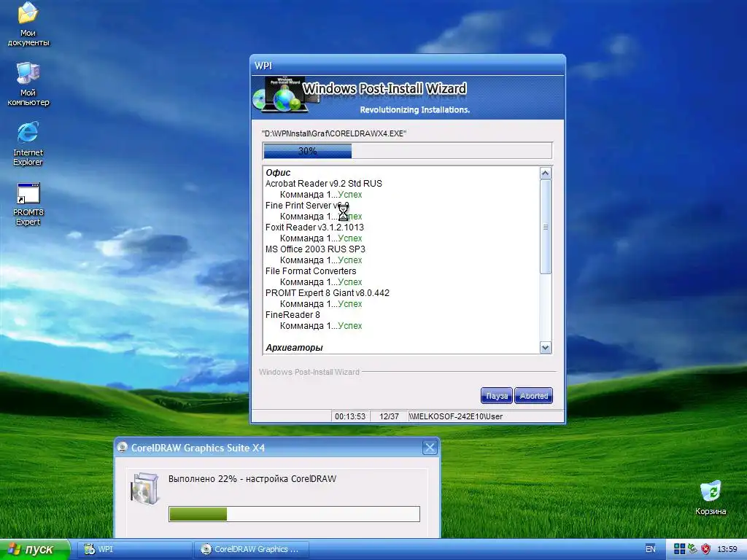Select the Foxit Reader v3.1.2.1013 entry
The image size is (747, 560).
tap(314, 227)
